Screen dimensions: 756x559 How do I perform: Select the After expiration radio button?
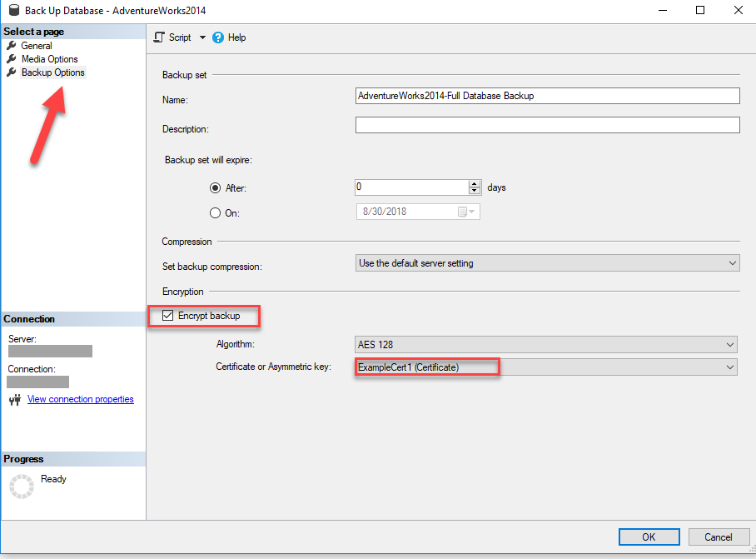pyautogui.click(x=215, y=188)
